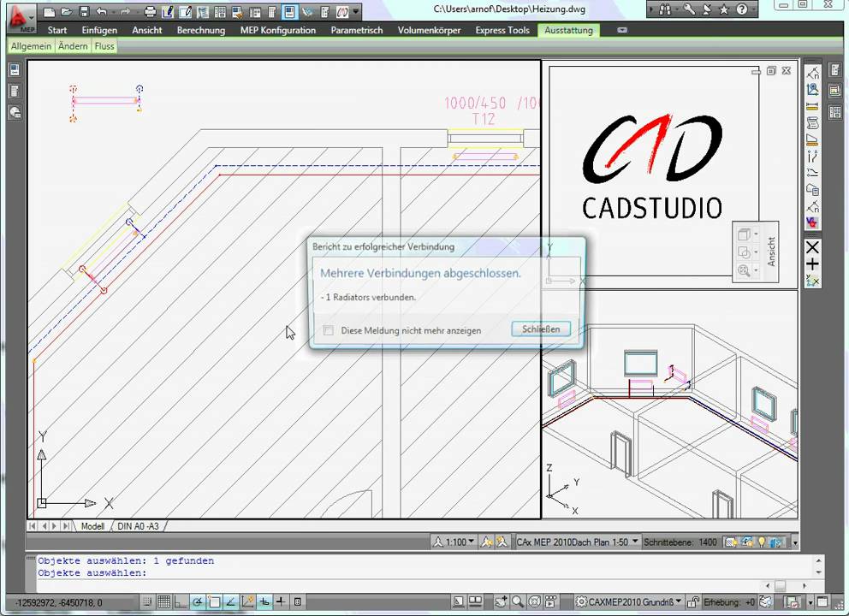Click the binoculars search icon
The height and width of the screenshot is (616, 849).
[x=665, y=9]
